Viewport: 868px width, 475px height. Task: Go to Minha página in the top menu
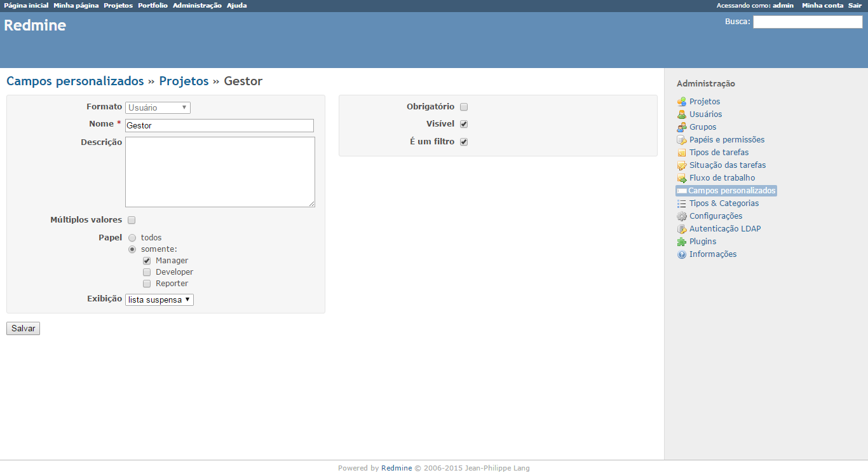point(76,6)
